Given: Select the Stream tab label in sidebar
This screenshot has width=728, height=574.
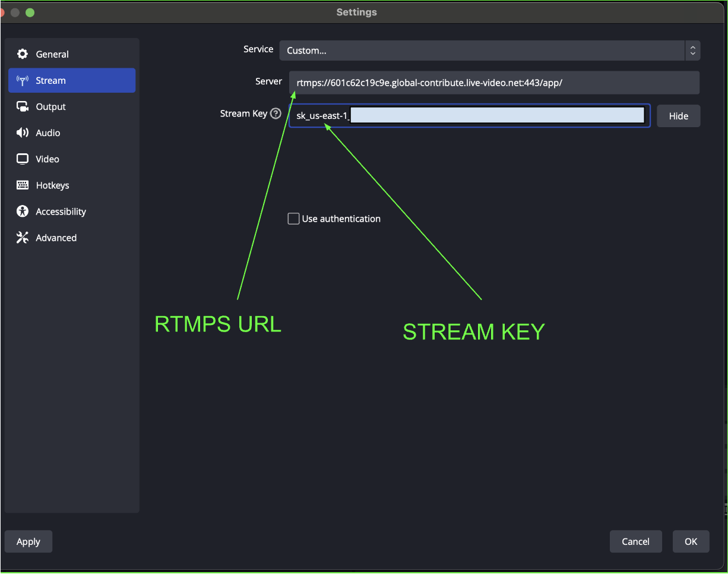Looking at the screenshot, I should tap(51, 81).
